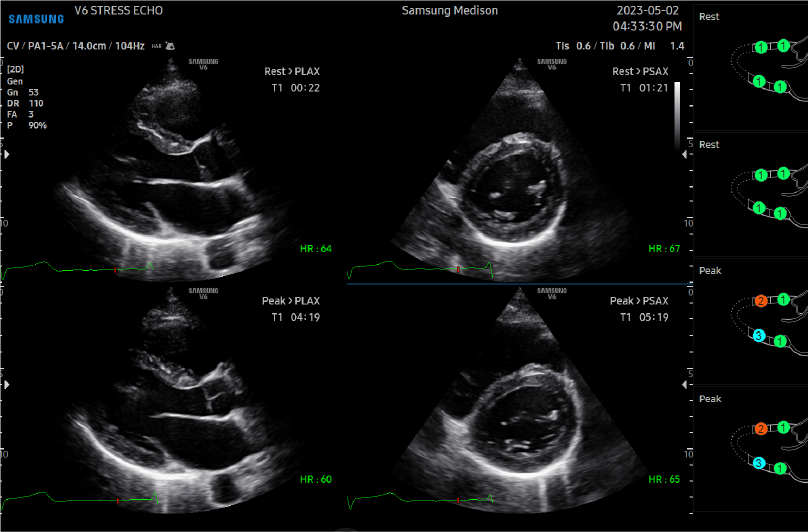Screen dimensions: 808x532
Task: Click the cyan score 3 in upper Peak diagram
Action: click(x=759, y=336)
